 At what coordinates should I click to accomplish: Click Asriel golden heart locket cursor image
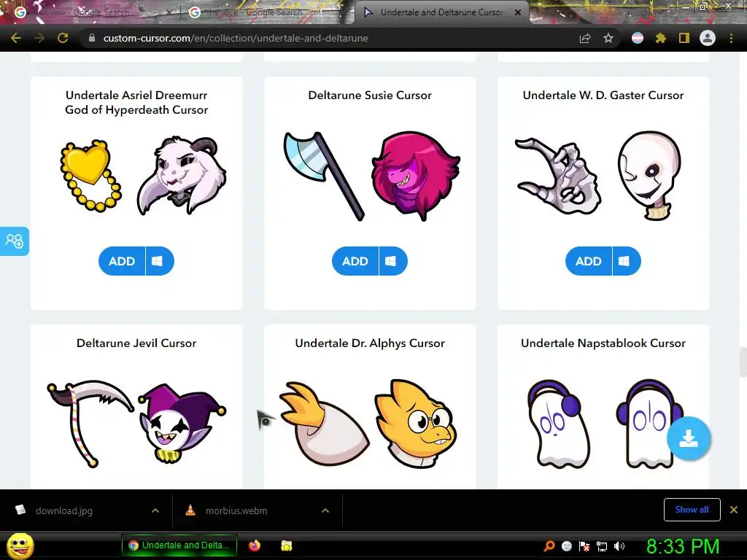[x=90, y=176]
